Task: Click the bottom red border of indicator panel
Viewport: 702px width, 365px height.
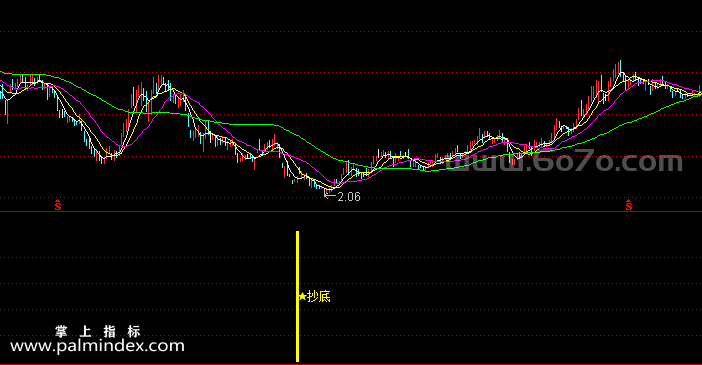Action: click(x=351, y=364)
